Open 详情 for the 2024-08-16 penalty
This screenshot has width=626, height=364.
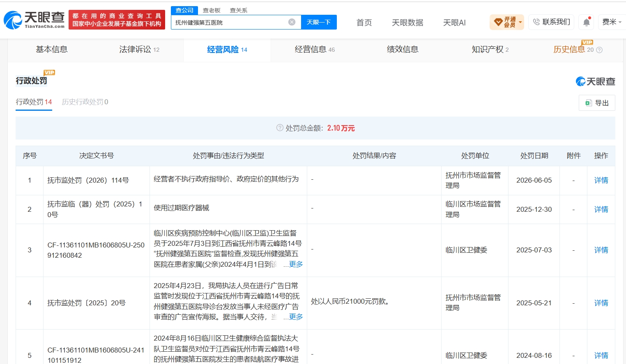[x=601, y=356]
